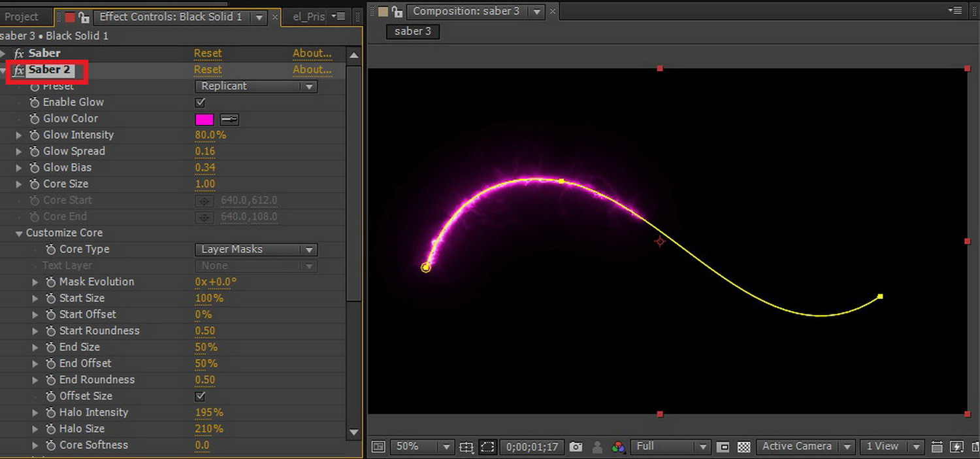Click the Halo Size 210% value
Image resolution: width=980 pixels, height=459 pixels.
[209, 430]
